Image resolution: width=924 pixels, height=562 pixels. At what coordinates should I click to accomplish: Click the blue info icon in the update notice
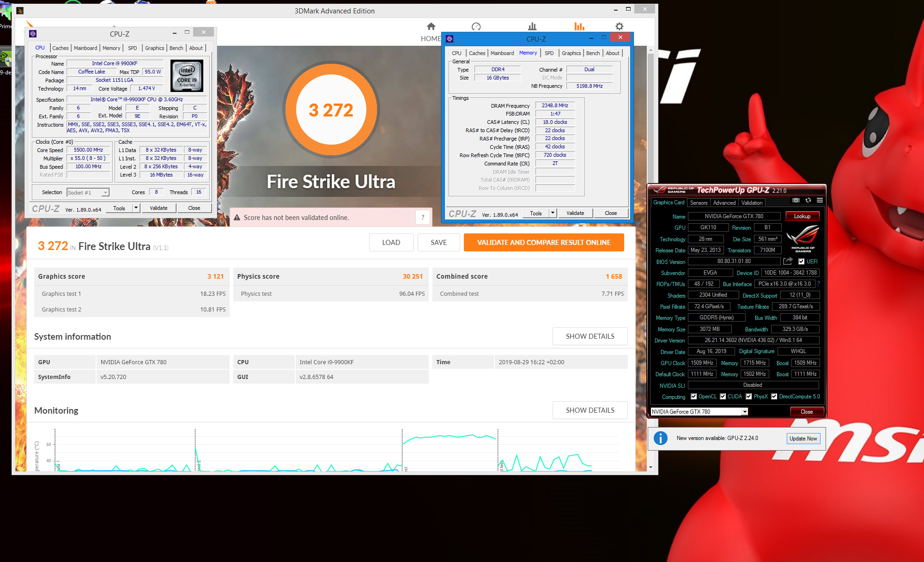coord(661,438)
